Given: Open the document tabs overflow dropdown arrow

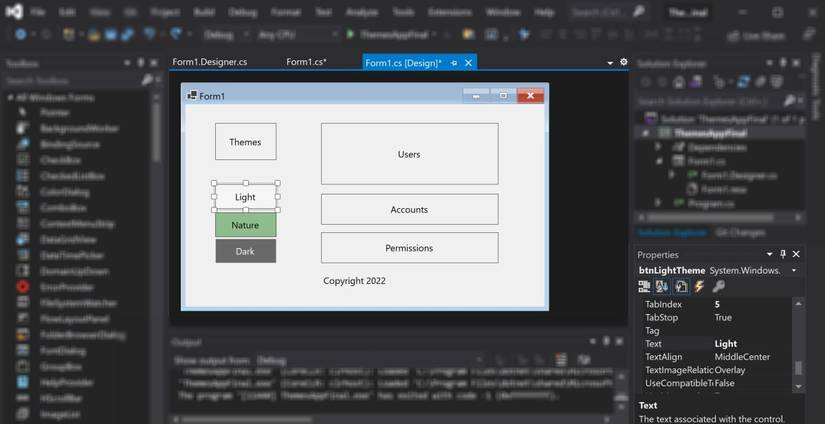Looking at the screenshot, I should [610, 63].
